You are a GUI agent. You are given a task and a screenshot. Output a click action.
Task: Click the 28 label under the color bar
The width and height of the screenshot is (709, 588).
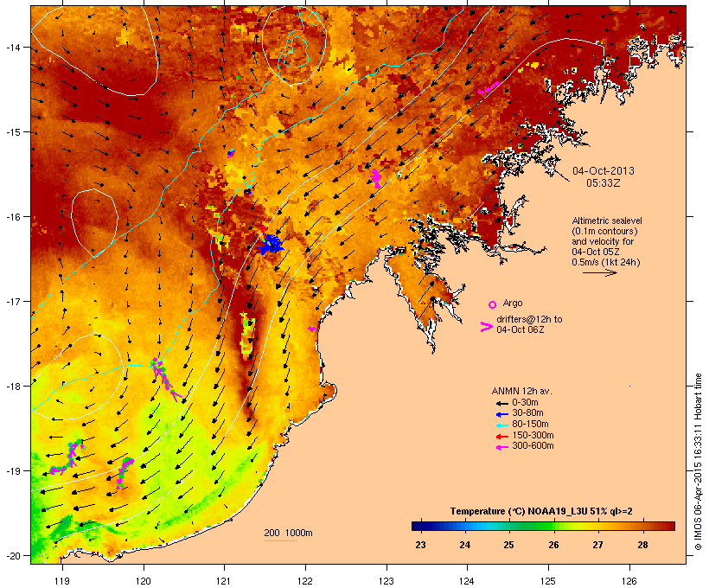[642, 545]
